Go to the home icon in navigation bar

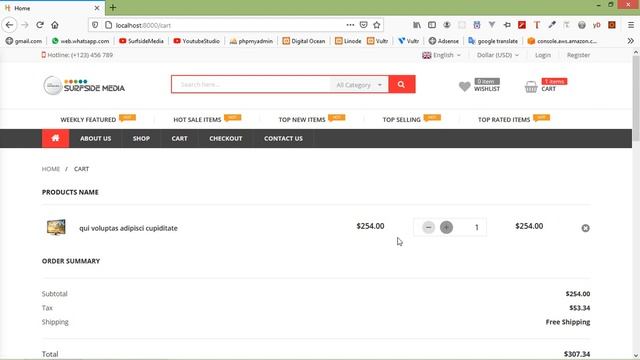tap(56, 138)
